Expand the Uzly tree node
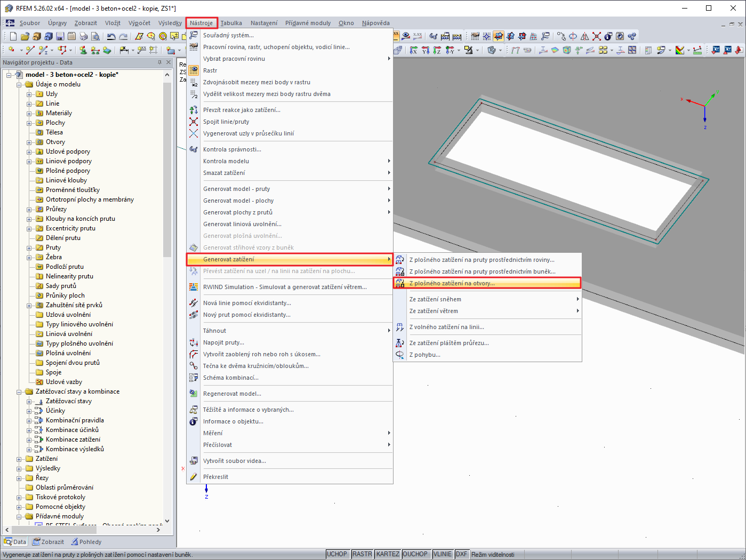The height and width of the screenshot is (560, 746). 29,94
